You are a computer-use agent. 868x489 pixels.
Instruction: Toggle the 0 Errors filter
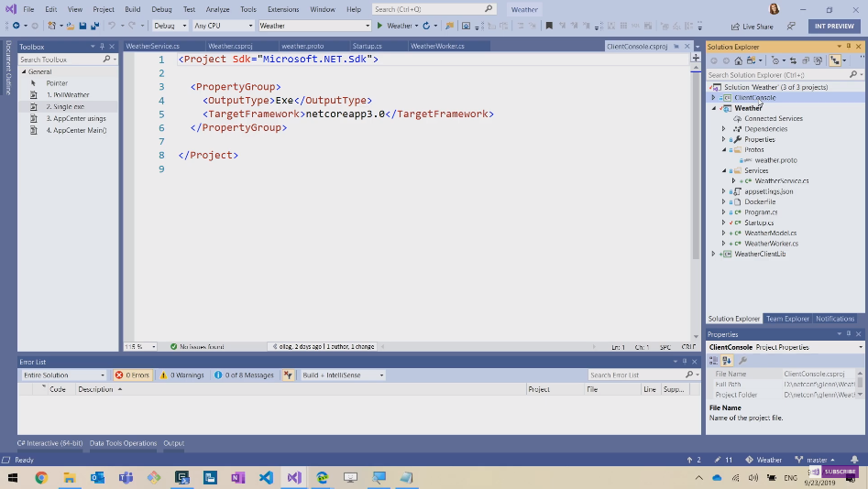[x=132, y=375]
